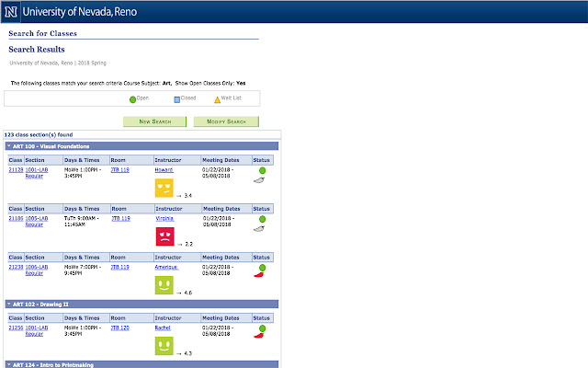Open class number 21128 link
This screenshot has height=368, width=588.
[16, 169]
